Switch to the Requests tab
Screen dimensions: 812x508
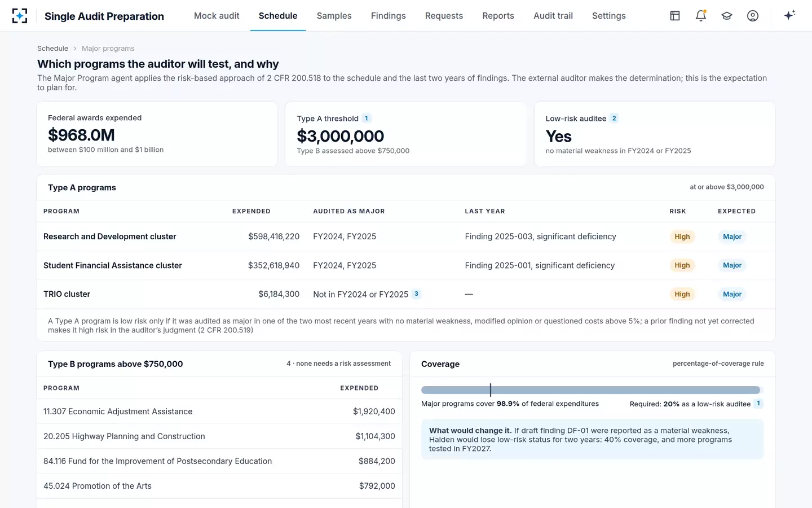pyautogui.click(x=444, y=16)
